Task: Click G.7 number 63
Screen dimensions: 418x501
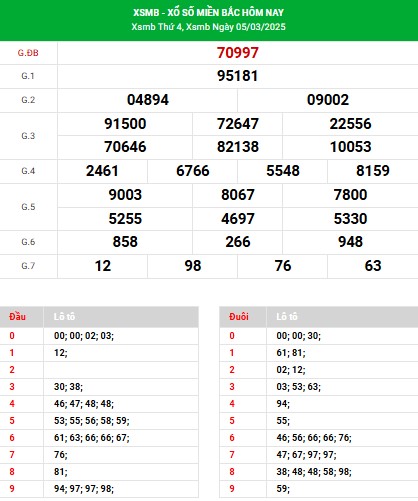Action: click(x=373, y=266)
